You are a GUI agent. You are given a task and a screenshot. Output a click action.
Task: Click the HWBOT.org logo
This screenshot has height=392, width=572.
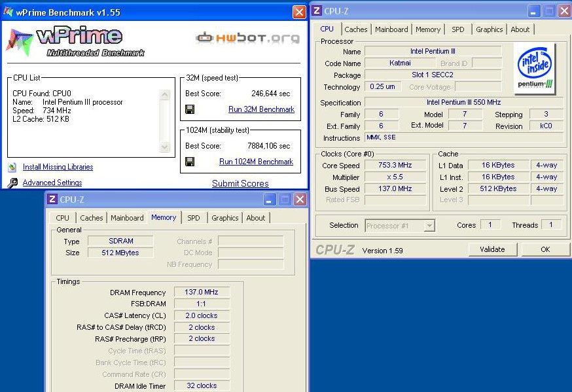[x=248, y=37]
